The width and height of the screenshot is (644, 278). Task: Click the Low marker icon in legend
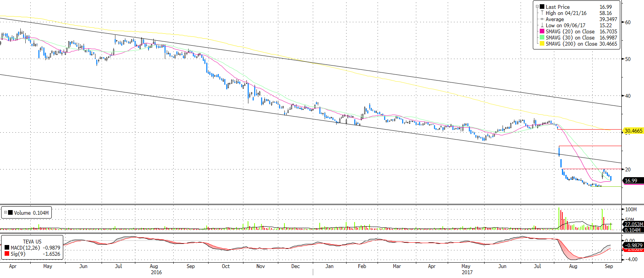[542, 25]
